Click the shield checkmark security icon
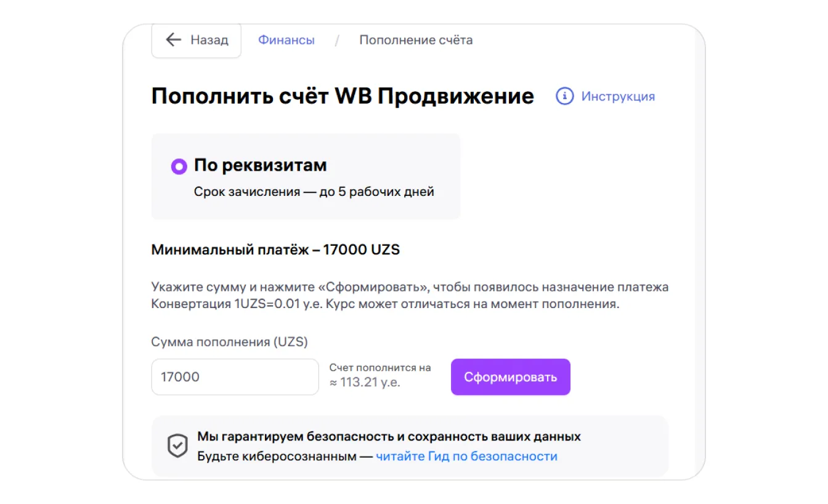Viewport: 828px width, 504px height. (x=177, y=446)
